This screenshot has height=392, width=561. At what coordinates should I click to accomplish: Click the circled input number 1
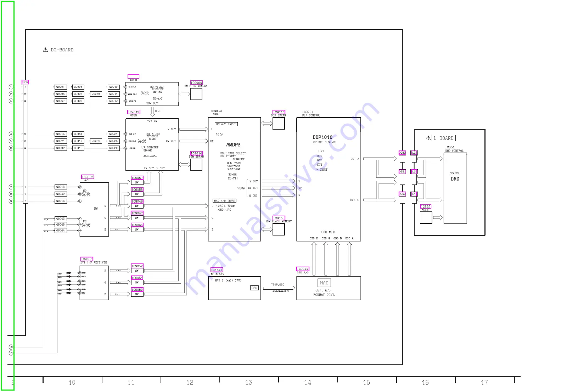[x=11, y=87]
